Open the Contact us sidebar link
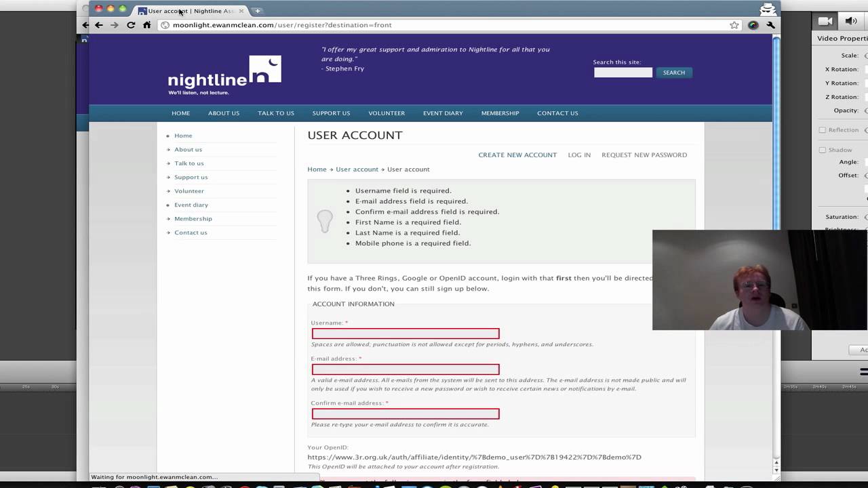868x488 pixels. click(x=191, y=232)
